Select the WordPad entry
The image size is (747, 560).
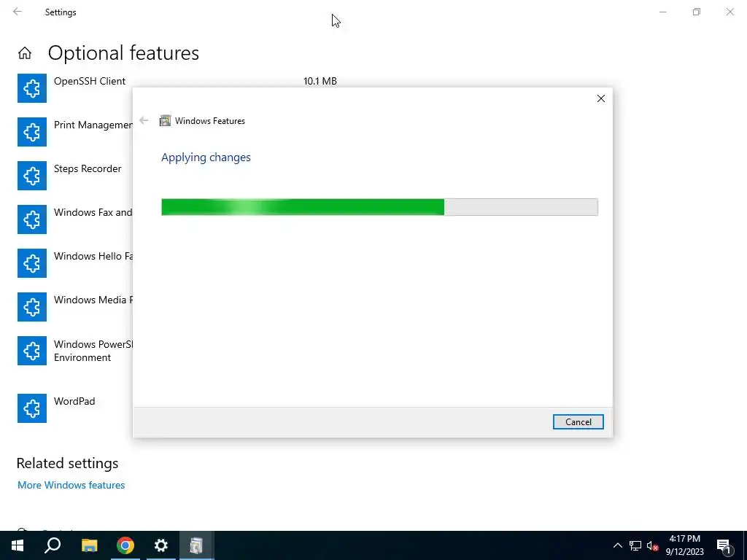(x=74, y=401)
